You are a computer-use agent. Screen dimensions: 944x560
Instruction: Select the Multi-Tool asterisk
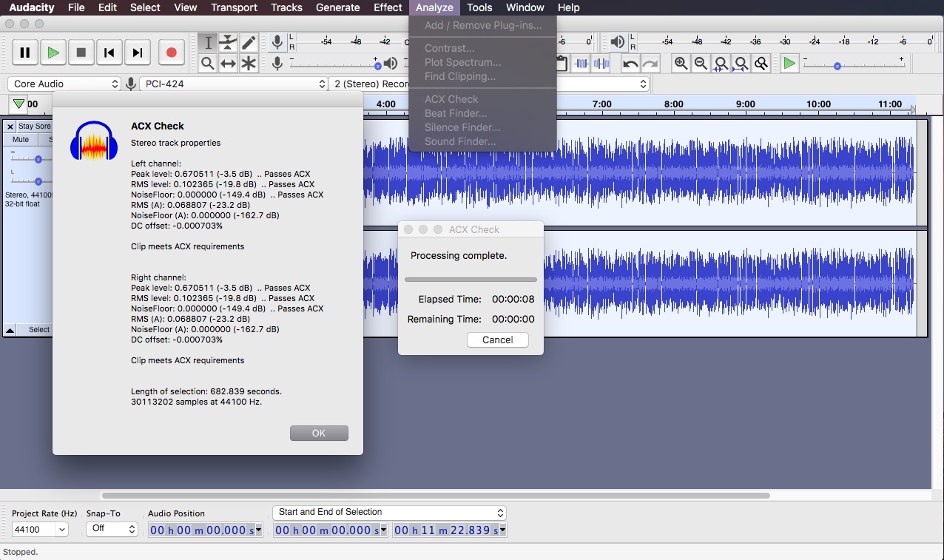(249, 64)
